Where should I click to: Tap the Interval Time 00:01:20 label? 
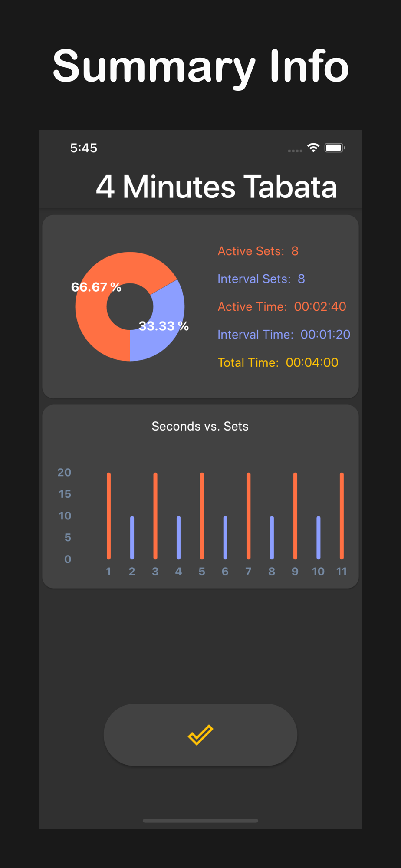[x=283, y=334]
